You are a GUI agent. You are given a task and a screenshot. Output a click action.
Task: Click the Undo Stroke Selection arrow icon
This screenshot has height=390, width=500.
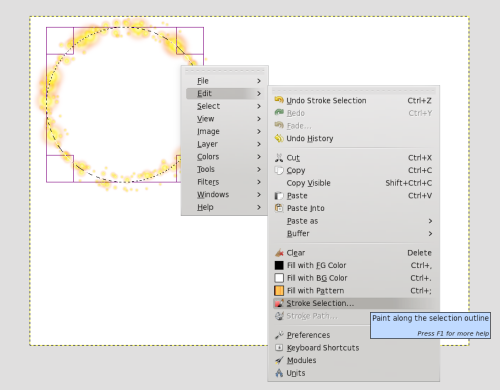(x=279, y=100)
